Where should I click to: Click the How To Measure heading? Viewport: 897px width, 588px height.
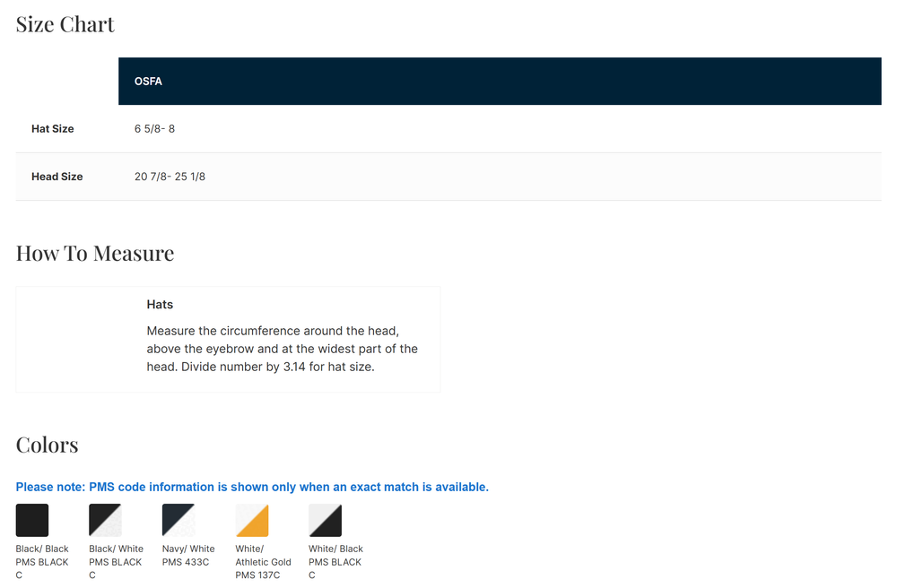[x=95, y=253]
